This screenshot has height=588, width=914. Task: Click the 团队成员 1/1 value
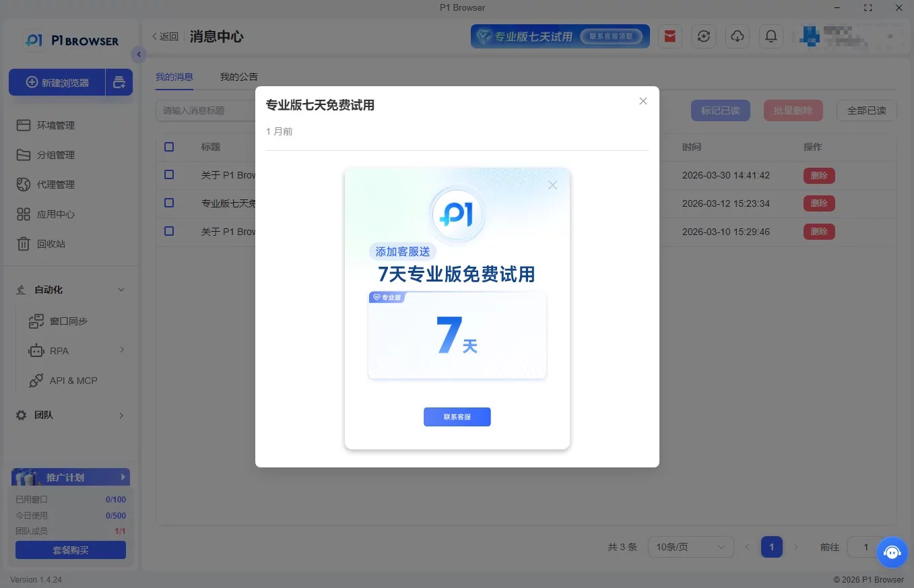(x=121, y=531)
